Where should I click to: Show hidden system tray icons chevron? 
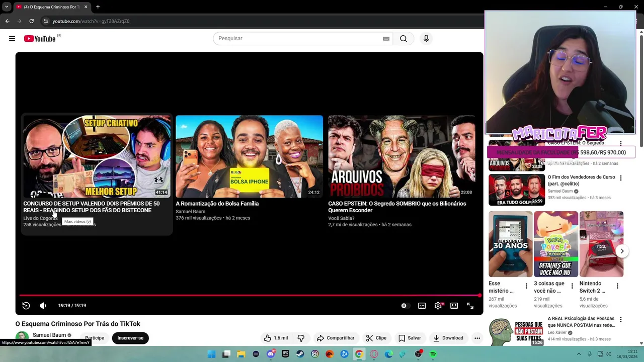579,354
